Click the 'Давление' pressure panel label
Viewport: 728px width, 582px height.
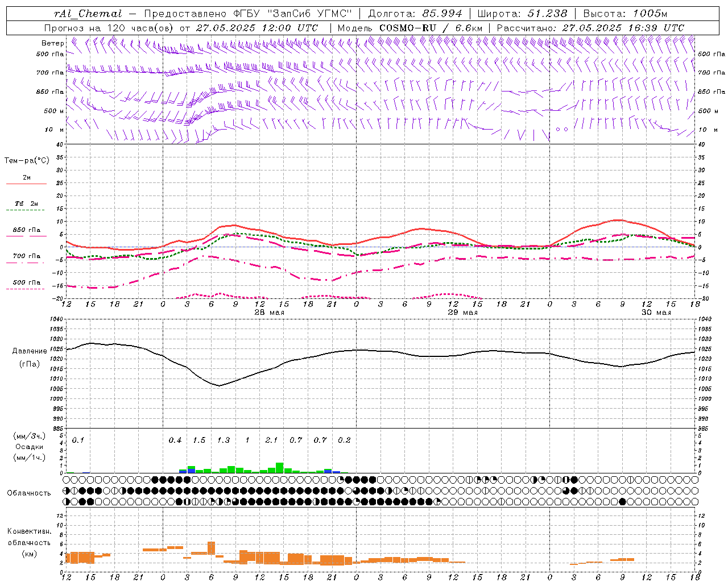(30, 351)
